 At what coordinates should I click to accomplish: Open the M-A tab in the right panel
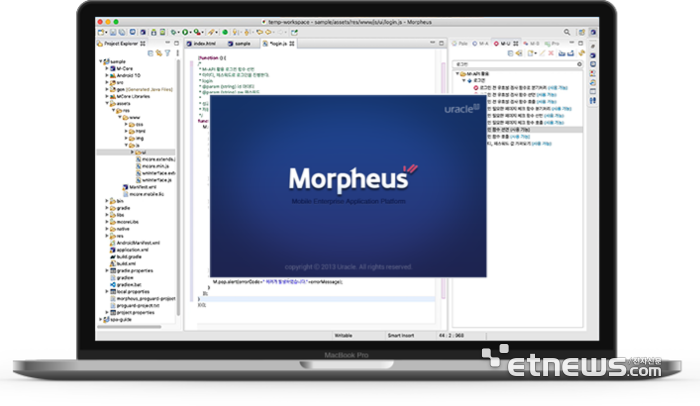tap(481, 43)
